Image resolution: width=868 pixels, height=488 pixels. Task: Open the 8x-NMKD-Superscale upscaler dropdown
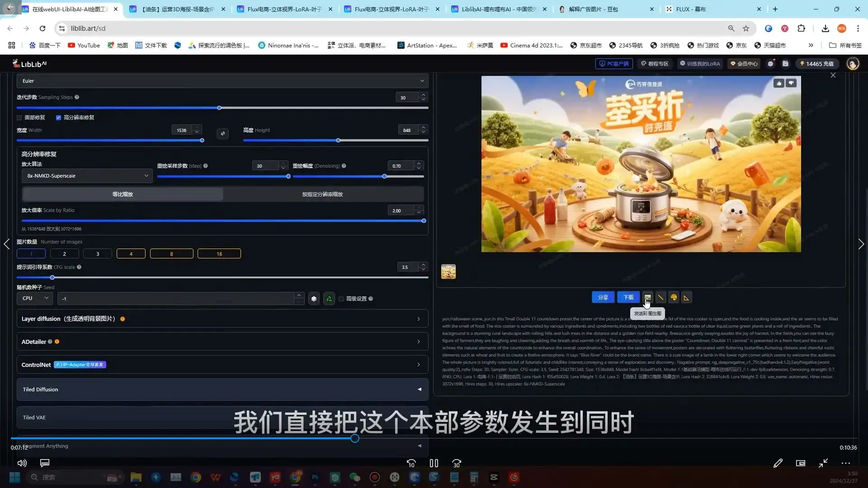87,176
